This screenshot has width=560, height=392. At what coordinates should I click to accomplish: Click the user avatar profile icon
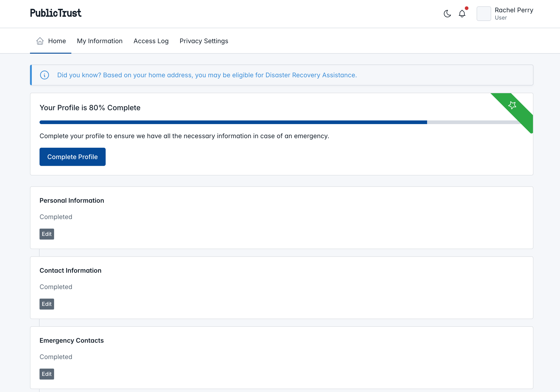484,14
